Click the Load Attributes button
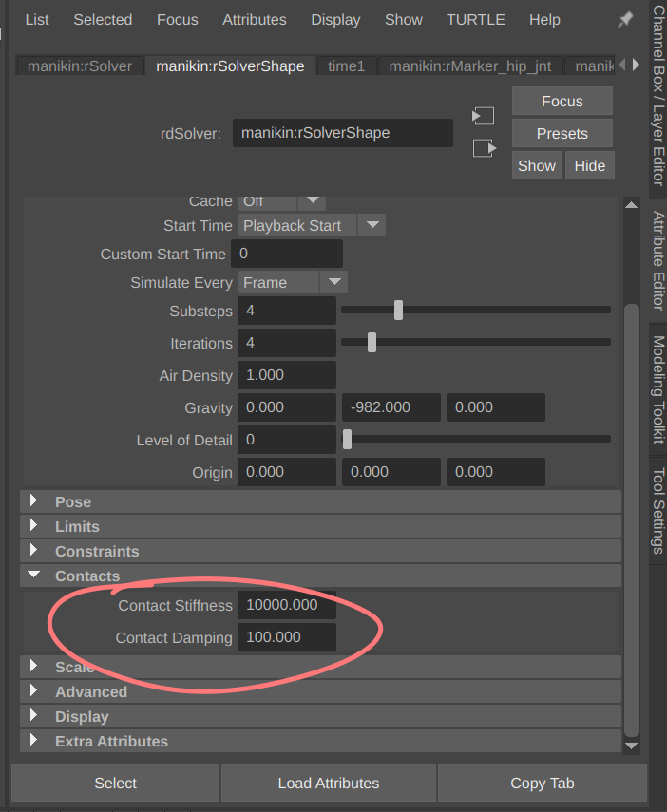This screenshot has height=812, width=667. click(x=329, y=783)
